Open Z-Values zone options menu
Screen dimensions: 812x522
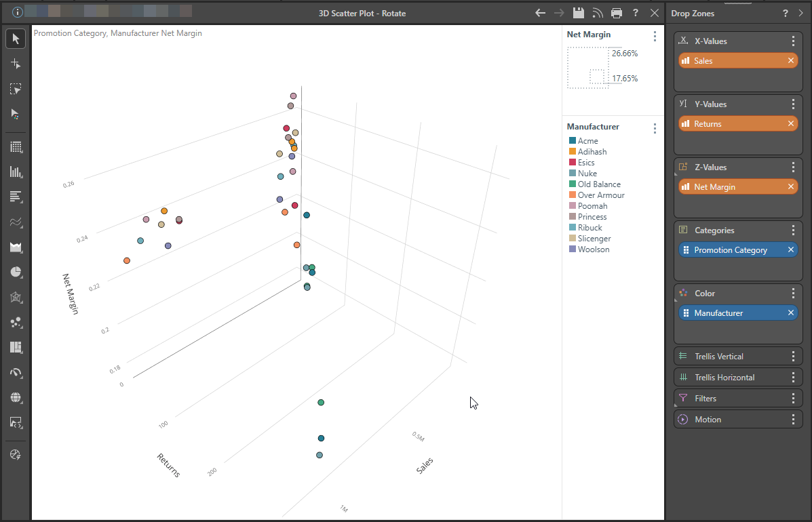(793, 167)
